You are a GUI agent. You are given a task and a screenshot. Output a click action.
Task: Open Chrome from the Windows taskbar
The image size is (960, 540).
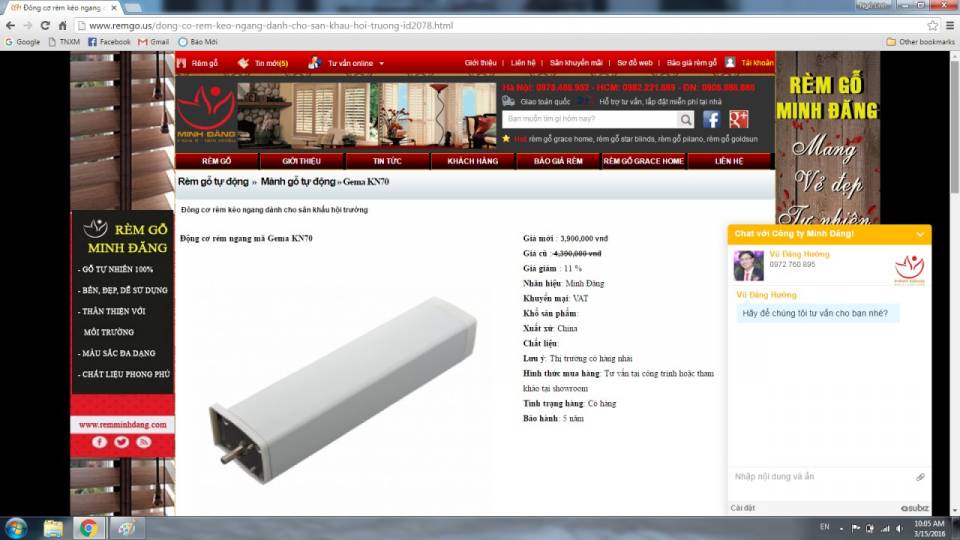click(x=88, y=528)
